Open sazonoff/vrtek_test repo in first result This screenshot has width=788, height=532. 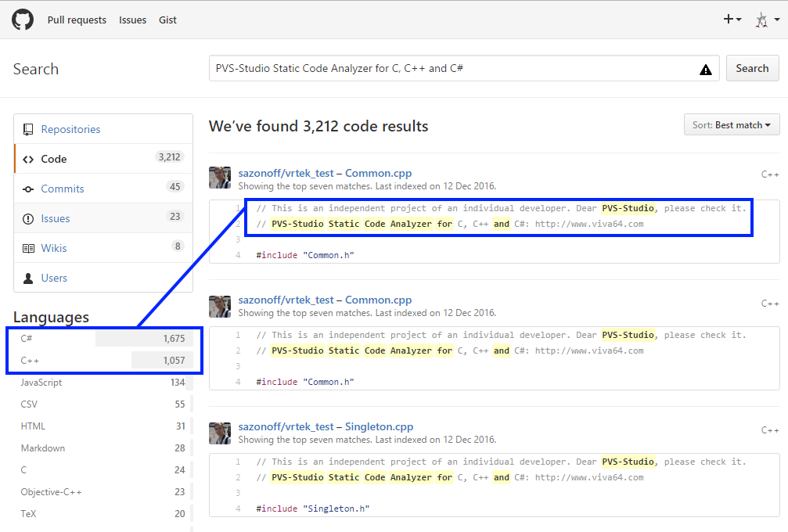point(286,173)
